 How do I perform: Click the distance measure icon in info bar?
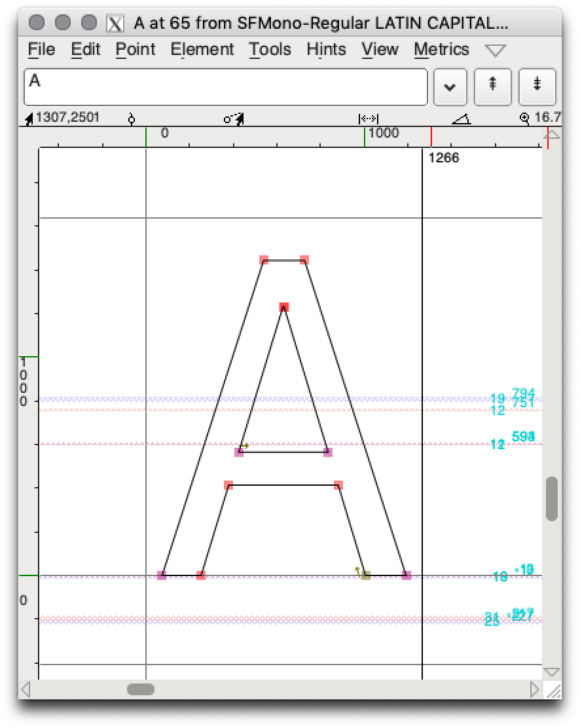369,118
